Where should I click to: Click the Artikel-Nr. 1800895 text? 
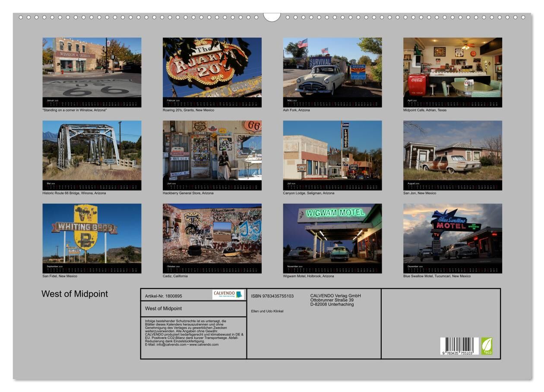pos(164,296)
